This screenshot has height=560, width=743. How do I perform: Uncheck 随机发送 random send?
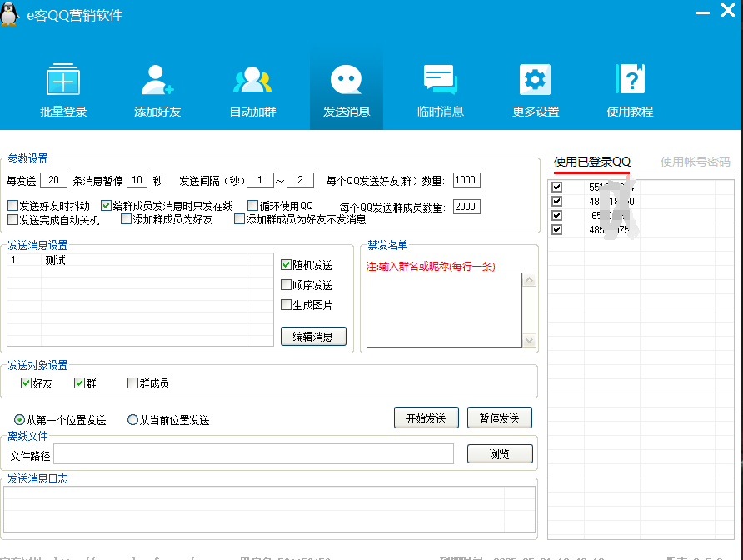click(x=286, y=265)
